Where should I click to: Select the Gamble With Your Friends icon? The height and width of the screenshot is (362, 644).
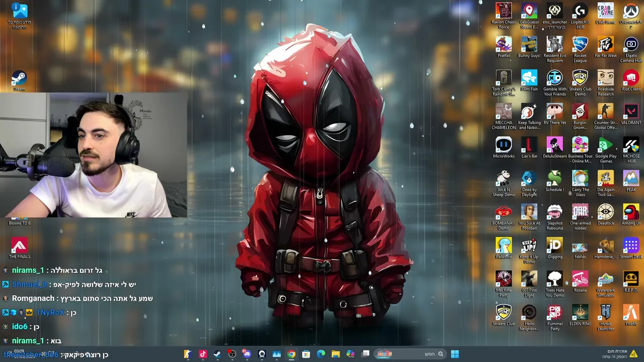coord(554,83)
